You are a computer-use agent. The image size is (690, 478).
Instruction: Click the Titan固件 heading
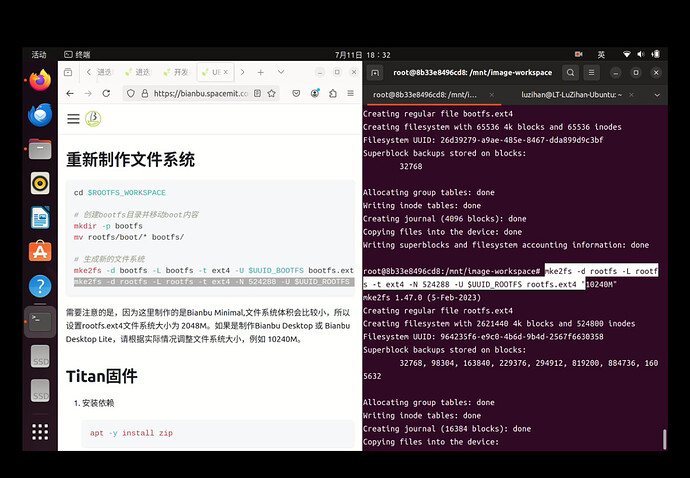tap(102, 376)
